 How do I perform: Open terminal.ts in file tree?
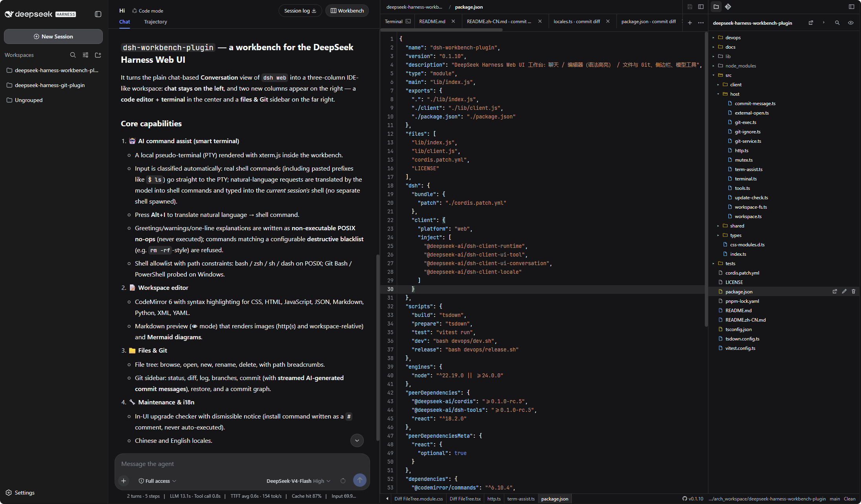(x=746, y=179)
